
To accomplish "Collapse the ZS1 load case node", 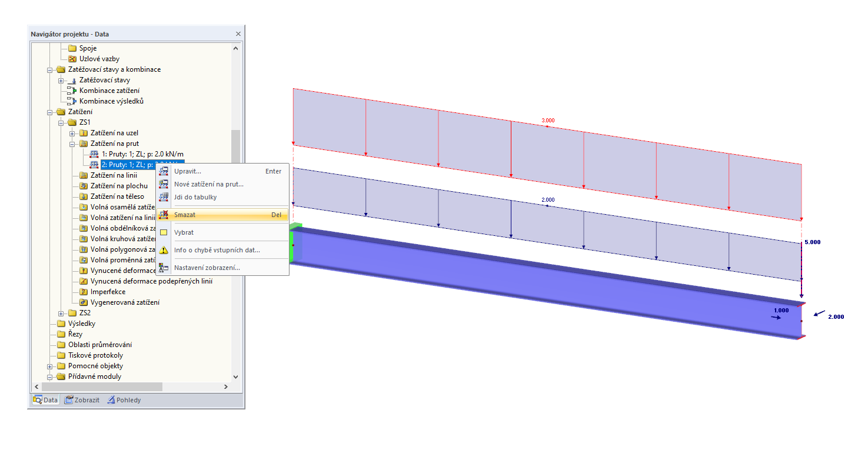I will point(61,122).
